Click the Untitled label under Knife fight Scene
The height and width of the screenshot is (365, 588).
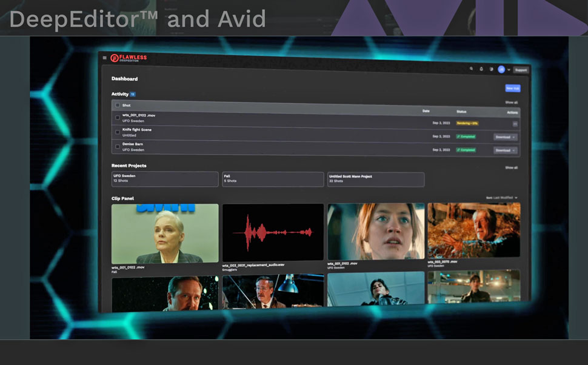point(129,135)
